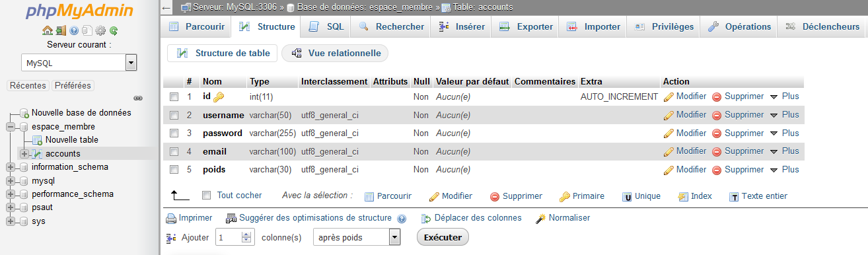The width and height of the screenshot is (868, 255).
Task: Click Index action below the table
Action: (695, 196)
